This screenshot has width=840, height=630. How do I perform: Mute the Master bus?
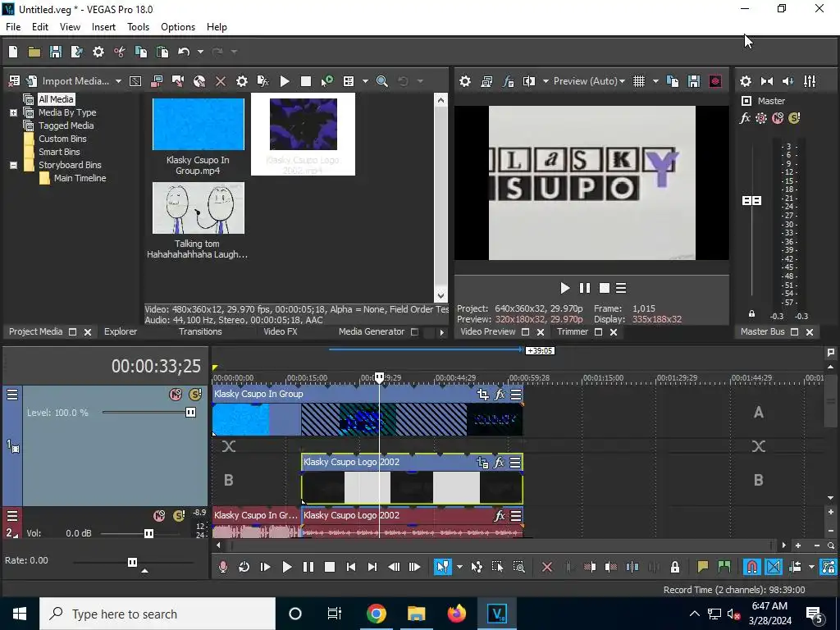pyautogui.click(x=778, y=118)
